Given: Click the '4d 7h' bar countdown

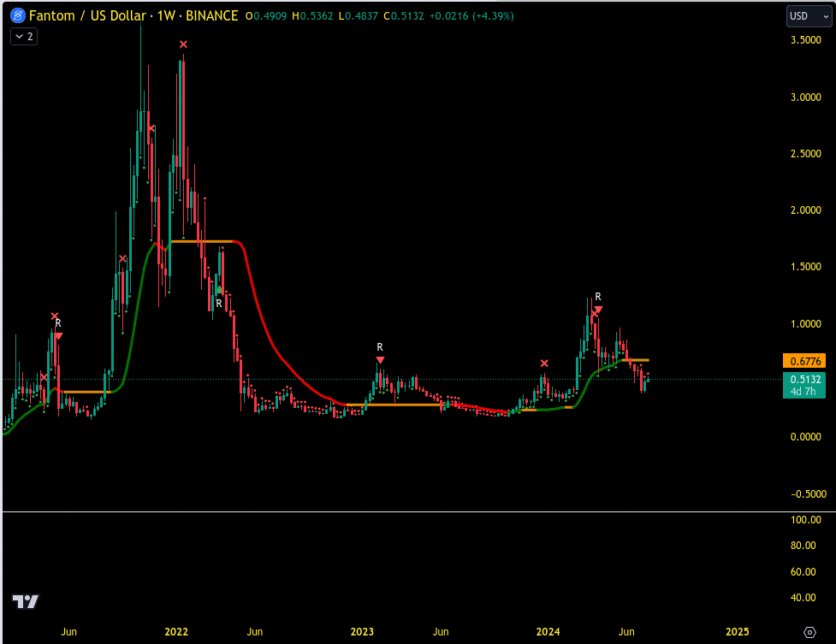Looking at the screenshot, I should [803, 392].
